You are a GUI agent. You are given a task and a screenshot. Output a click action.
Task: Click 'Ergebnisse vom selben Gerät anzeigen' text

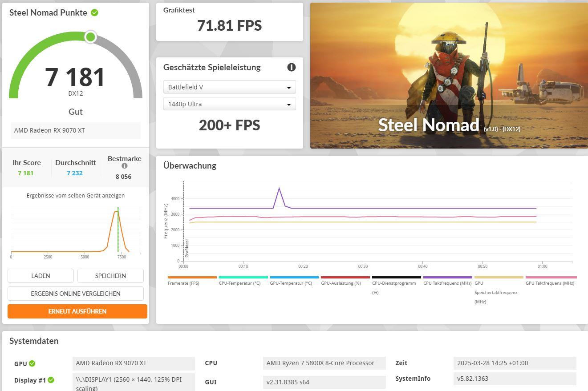point(76,195)
